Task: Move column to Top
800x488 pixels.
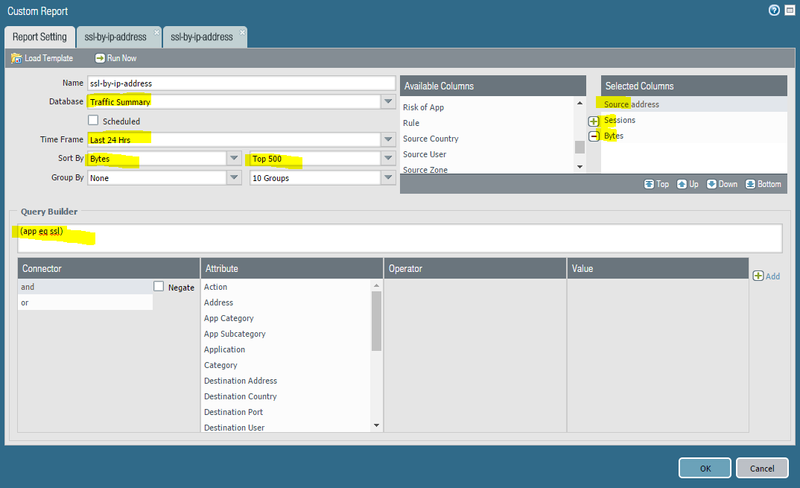Action: click(x=649, y=184)
